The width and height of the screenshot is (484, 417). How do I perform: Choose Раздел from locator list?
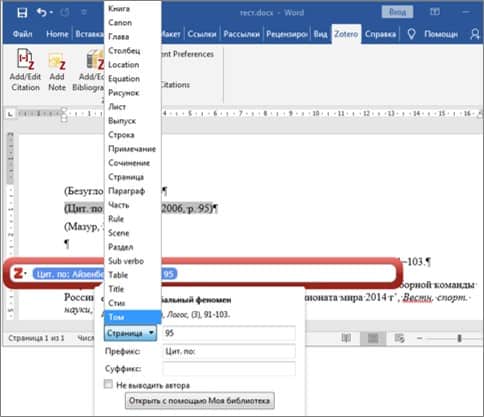[133, 247]
